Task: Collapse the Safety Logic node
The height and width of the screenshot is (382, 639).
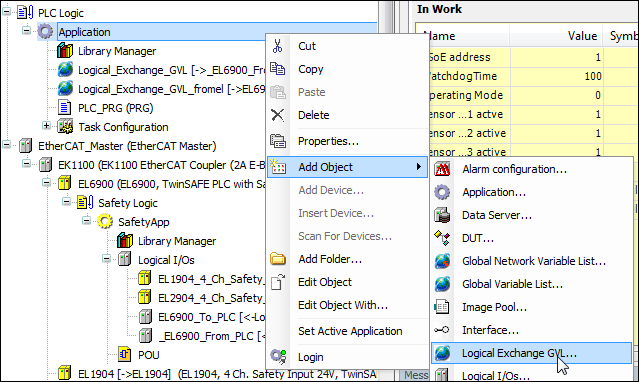Action: 66,202
